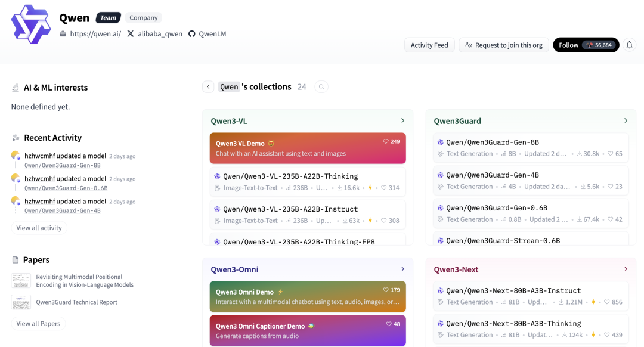
Task: Click hzhwcmhf avatar beside Qwen3Guard-Gen-8B activity
Action: point(16,155)
